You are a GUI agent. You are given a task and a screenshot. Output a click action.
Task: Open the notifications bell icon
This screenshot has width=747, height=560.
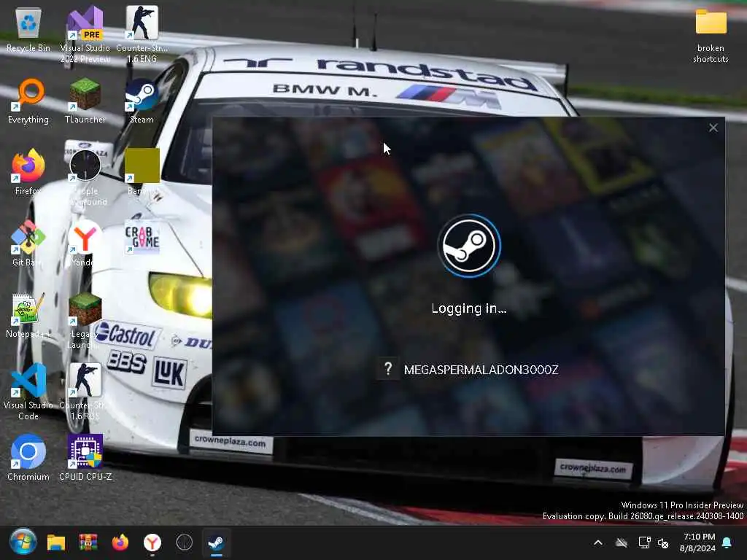(x=727, y=542)
